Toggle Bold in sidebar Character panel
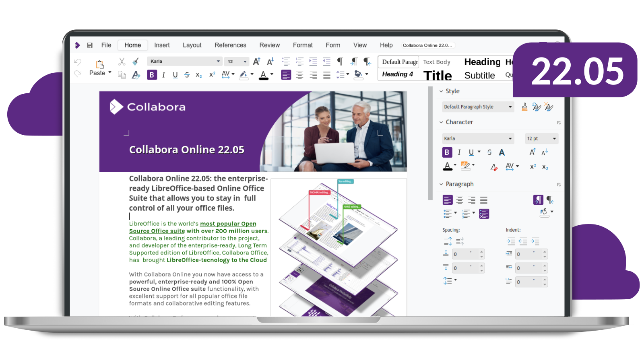The width and height of the screenshot is (644, 362). click(447, 152)
